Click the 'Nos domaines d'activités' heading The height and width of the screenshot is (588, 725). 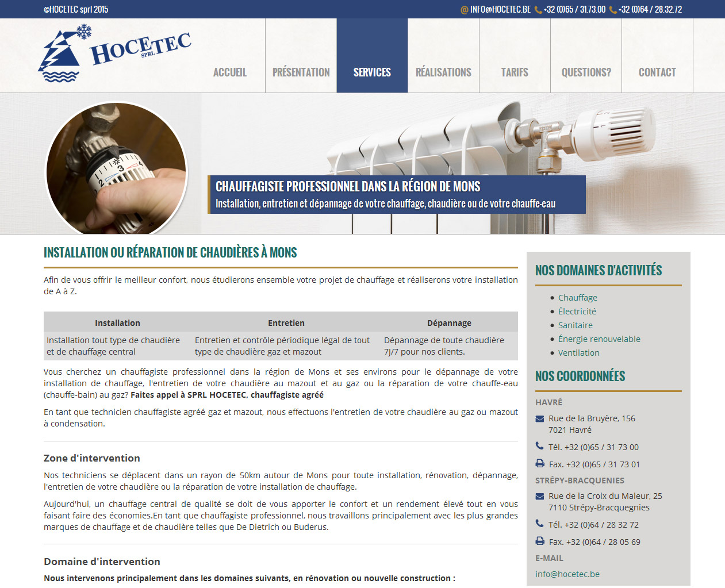[x=599, y=270]
